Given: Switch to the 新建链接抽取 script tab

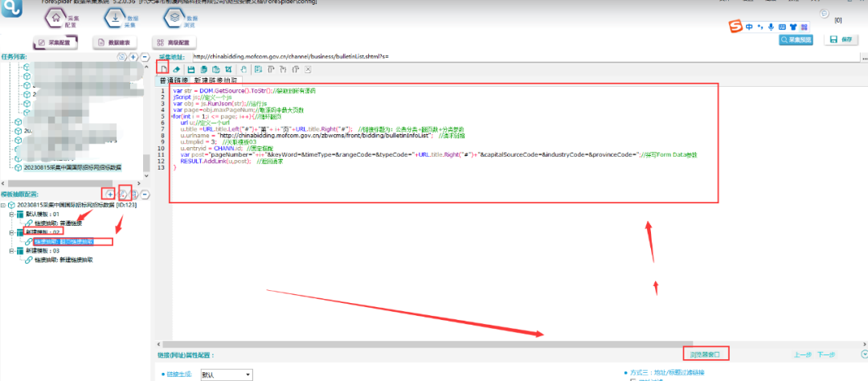Looking at the screenshot, I should tap(214, 80).
